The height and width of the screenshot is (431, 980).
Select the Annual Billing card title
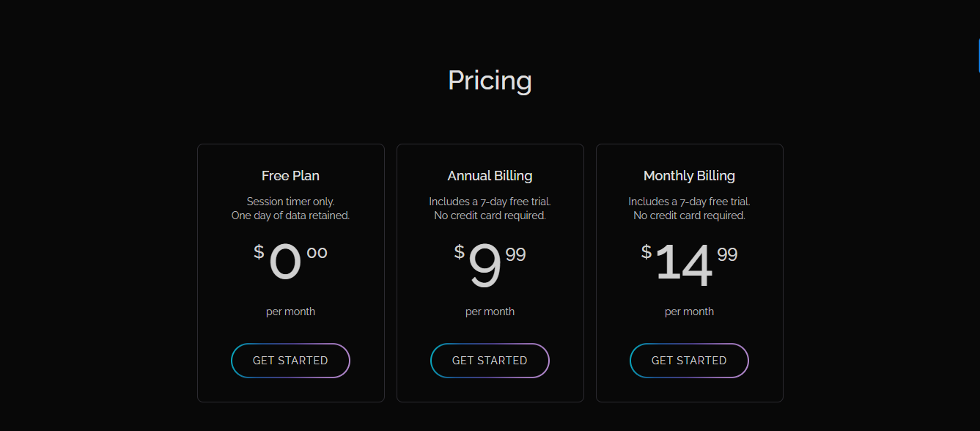pyautogui.click(x=490, y=176)
